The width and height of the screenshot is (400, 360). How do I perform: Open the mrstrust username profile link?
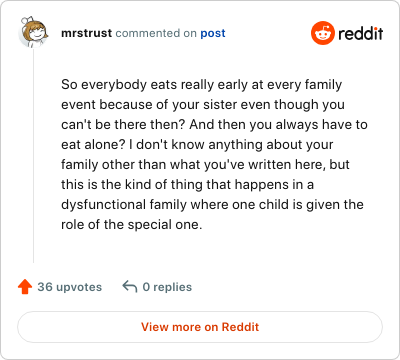pyautogui.click(x=86, y=33)
